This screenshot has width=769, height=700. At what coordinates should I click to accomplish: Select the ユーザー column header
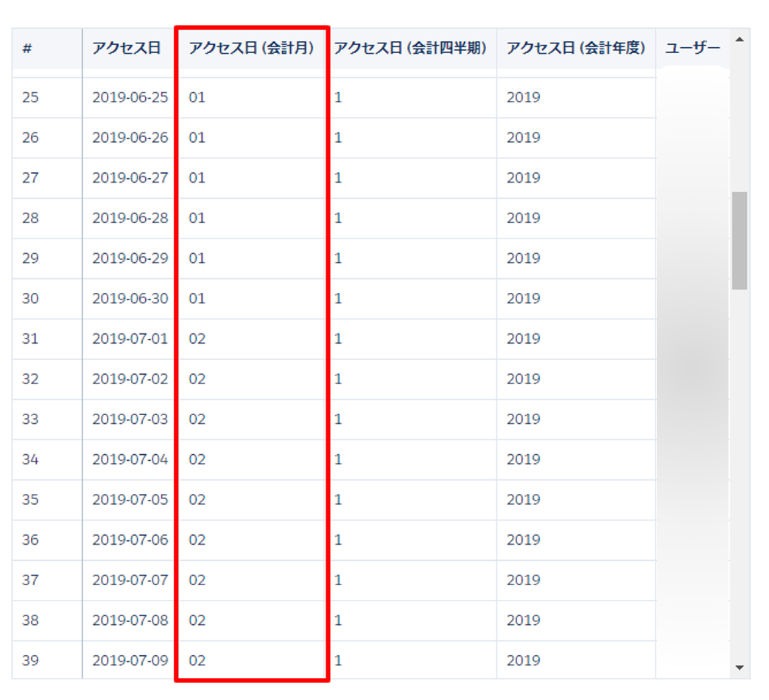pyautogui.click(x=692, y=49)
